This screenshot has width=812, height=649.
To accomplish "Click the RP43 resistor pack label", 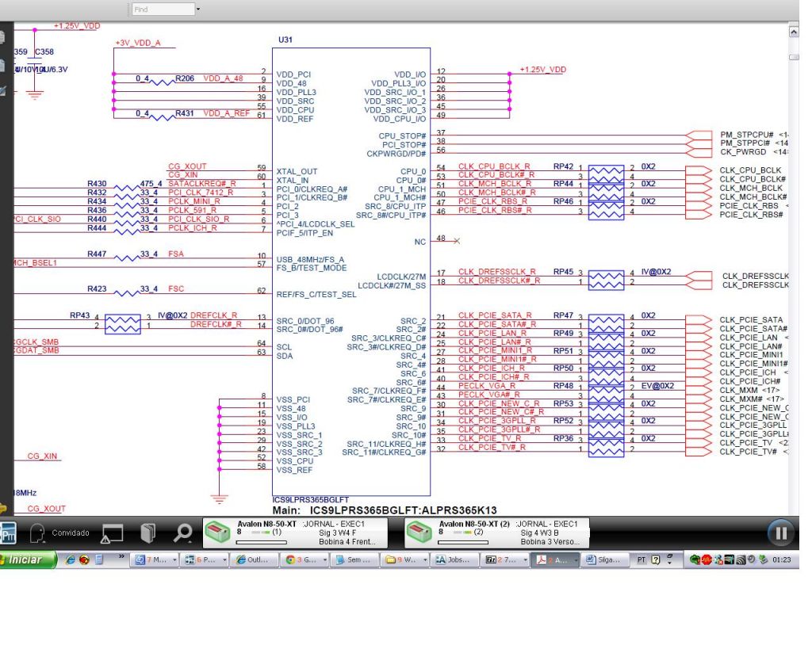I will (80, 315).
